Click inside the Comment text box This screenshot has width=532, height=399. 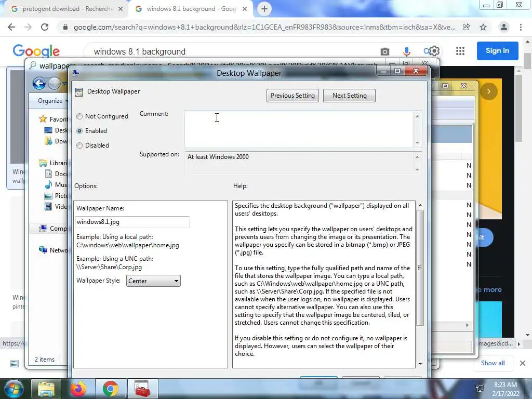pyautogui.click(x=299, y=129)
